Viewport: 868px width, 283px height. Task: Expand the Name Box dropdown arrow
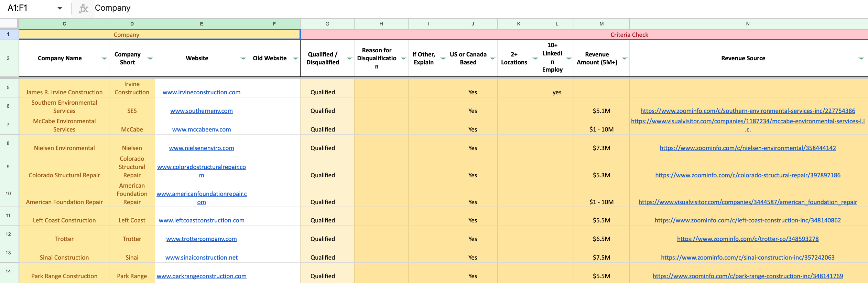[60, 8]
